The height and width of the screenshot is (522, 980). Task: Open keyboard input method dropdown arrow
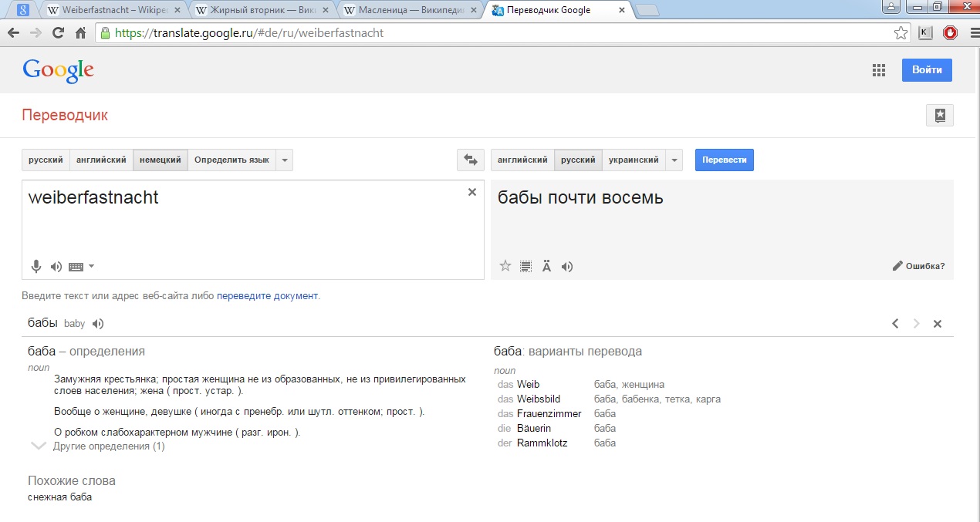point(92,267)
